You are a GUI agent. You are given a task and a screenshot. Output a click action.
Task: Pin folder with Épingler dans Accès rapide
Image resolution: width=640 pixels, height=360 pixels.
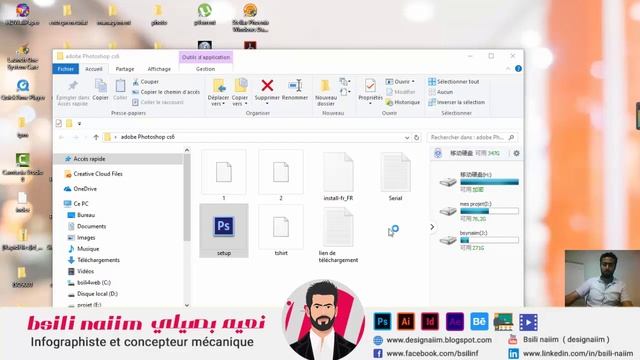tap(73, 92)
